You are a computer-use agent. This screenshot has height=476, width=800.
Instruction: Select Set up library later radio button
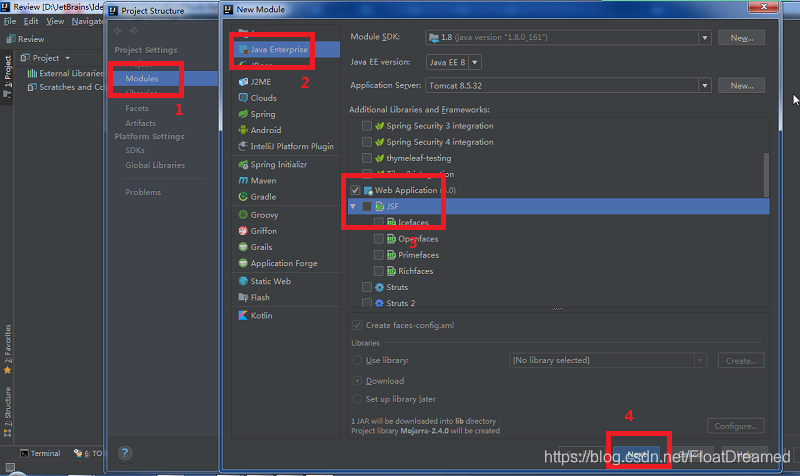click(x=357, y=399)
